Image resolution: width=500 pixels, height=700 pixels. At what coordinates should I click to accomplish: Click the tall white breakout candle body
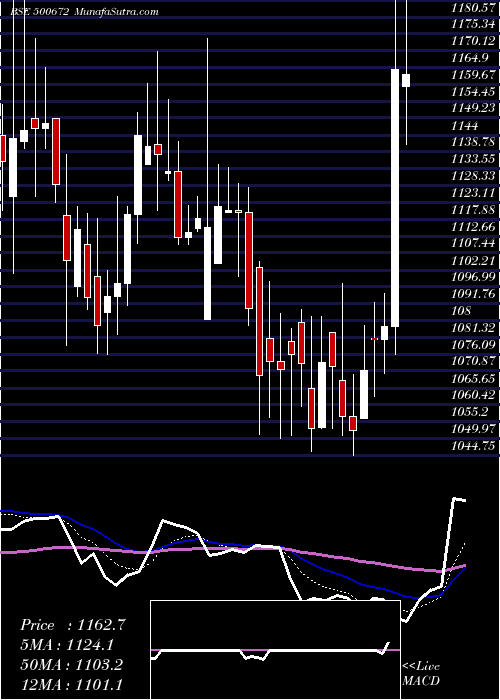click(x=395, y=198)
